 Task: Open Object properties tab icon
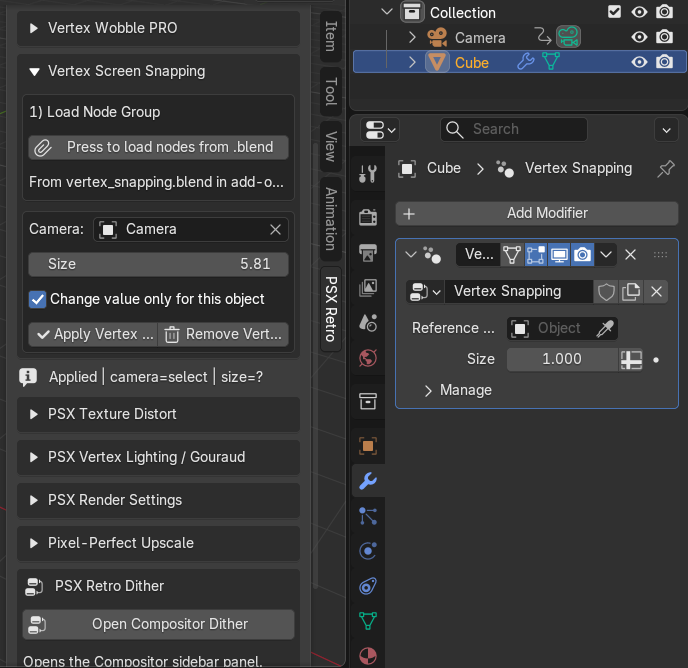(368, 446)
